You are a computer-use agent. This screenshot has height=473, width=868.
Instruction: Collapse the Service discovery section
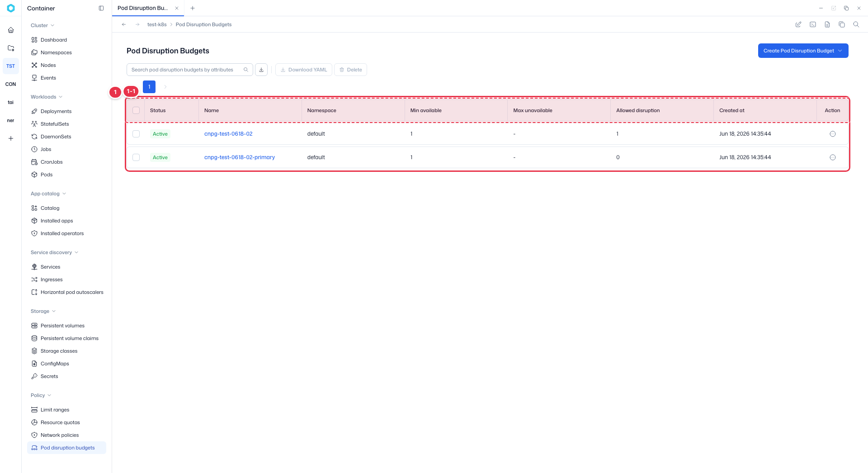coord(54,252)
